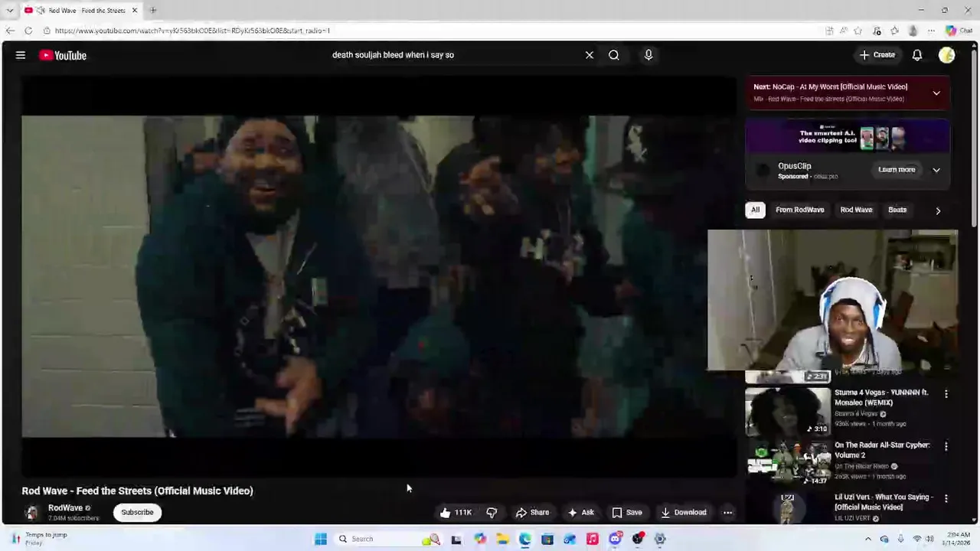Open the Settings gear on the taskbar
Image resolution: width=980 pixels, height=551 pixels.
(660, 539)
